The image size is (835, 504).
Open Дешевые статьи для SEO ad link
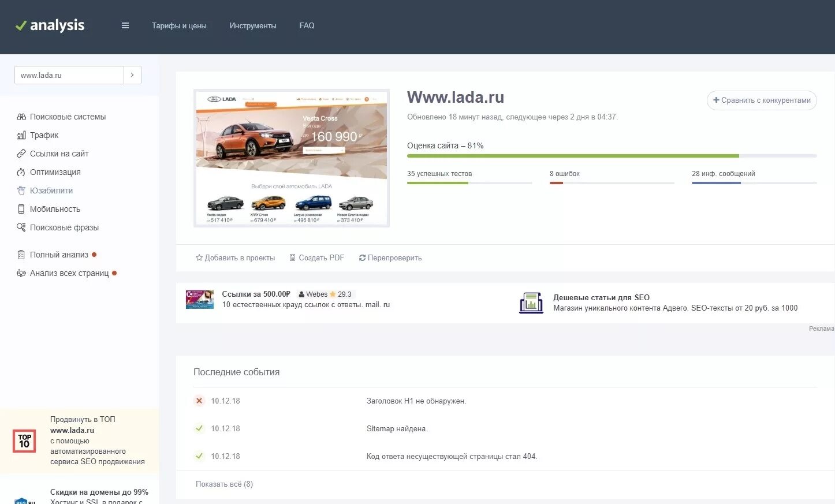coord(601,298)
